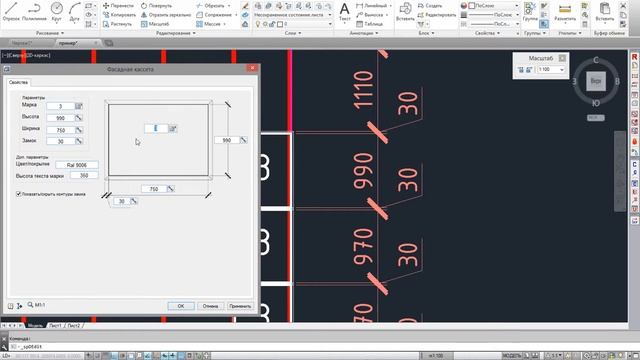Click the Цвет/покрытие Ral 9006 field
This screenshot has width=640, height=360.
click(x=77, y=165)
